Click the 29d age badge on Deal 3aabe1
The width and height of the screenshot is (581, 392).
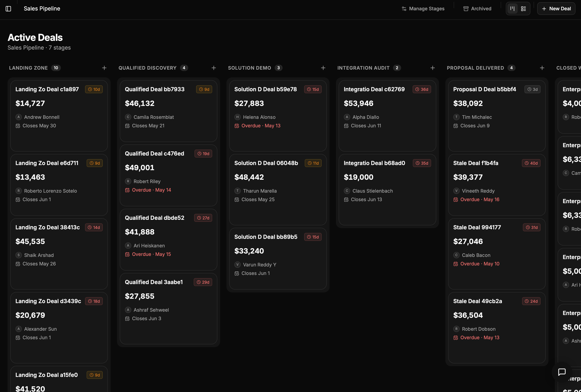[x=203, y=282]
